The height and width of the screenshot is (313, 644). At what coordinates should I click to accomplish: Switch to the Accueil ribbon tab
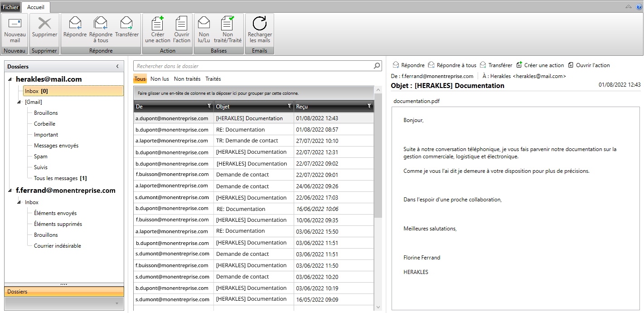click(x=35, y=7)
